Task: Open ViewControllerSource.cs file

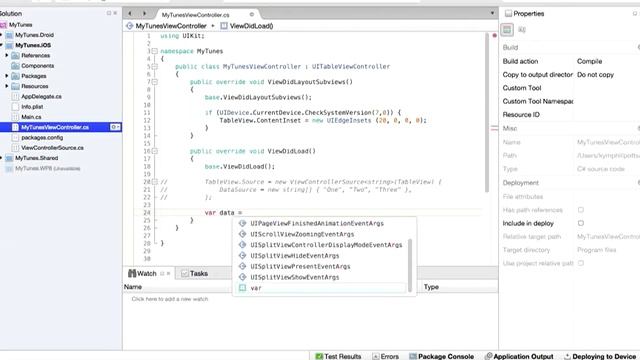Action: point(52,148)
